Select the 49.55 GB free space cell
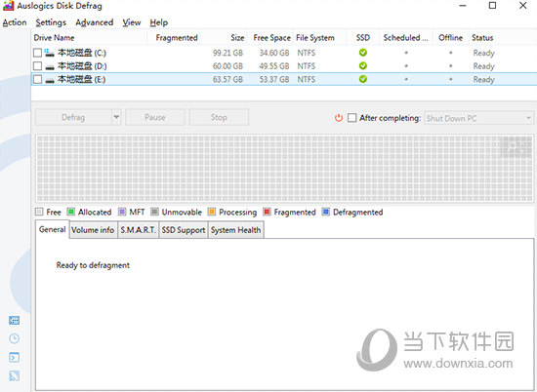 [274, 66]
